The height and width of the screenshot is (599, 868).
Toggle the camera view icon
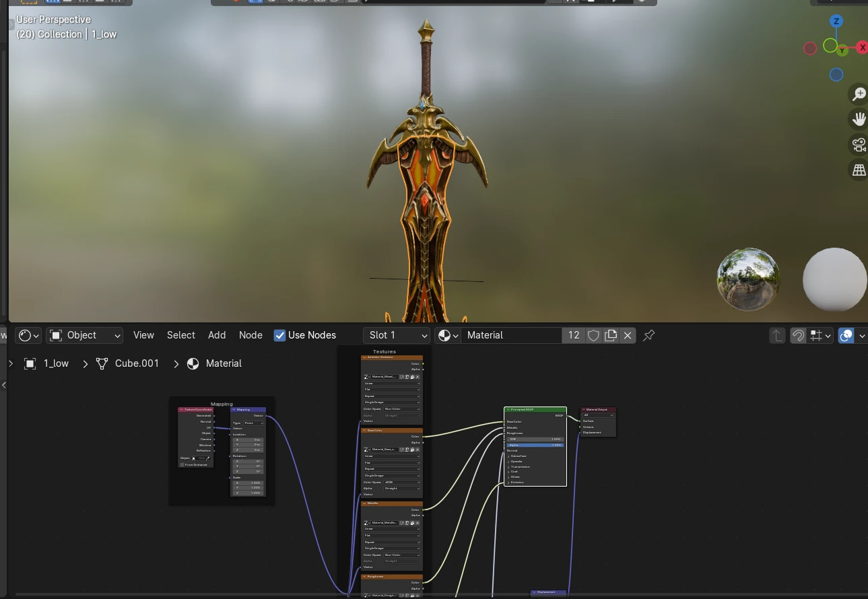(x=859, y=145)
